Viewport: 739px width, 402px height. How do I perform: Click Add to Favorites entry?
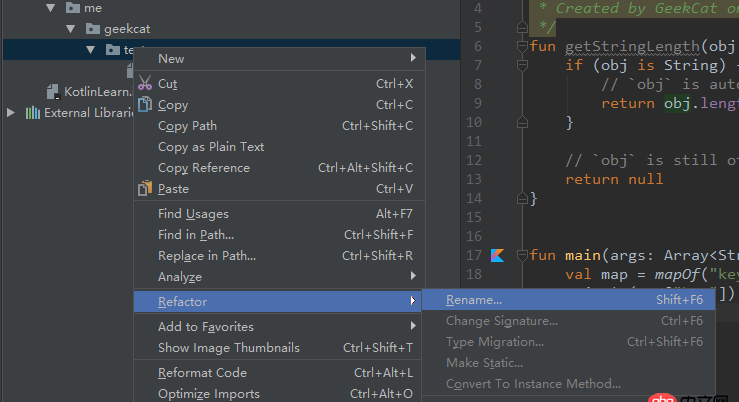click(x=206, y=327)
